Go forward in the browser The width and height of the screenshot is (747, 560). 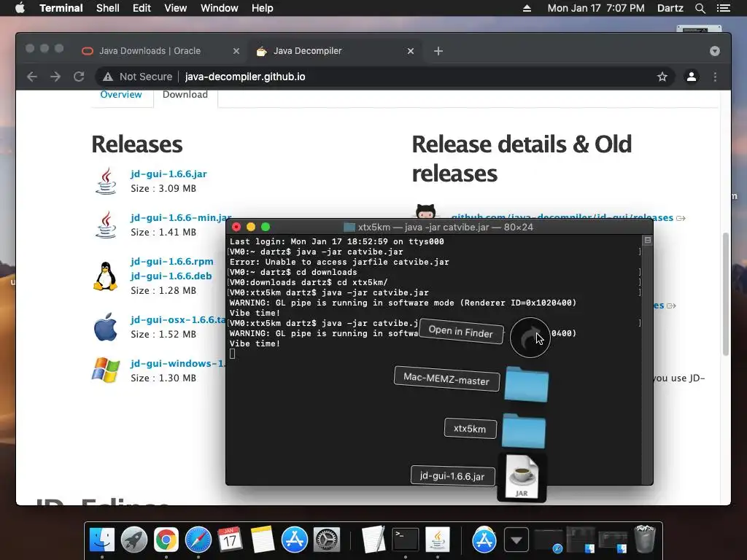point(55,77)
